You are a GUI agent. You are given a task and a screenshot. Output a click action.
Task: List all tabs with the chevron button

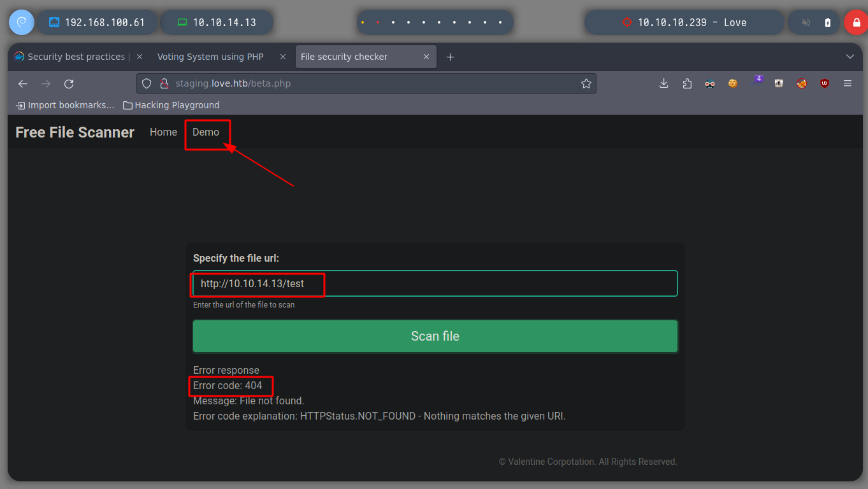point(850,57)
